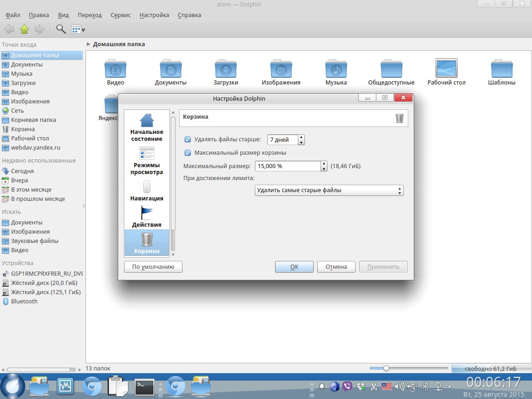Click the По умолчанию button
This screenshot has height=399, width=532.
pyautogui.click(x=153, y=267)
